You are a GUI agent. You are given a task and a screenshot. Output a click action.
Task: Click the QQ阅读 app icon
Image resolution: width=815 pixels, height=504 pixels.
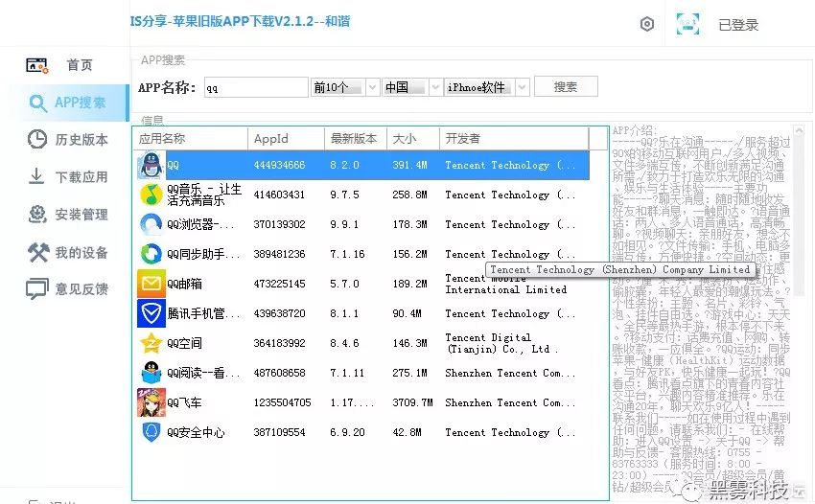coord(151,373)
